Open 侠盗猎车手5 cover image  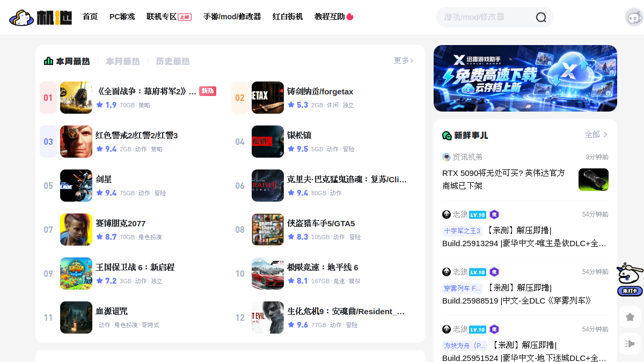click(268, 230)
